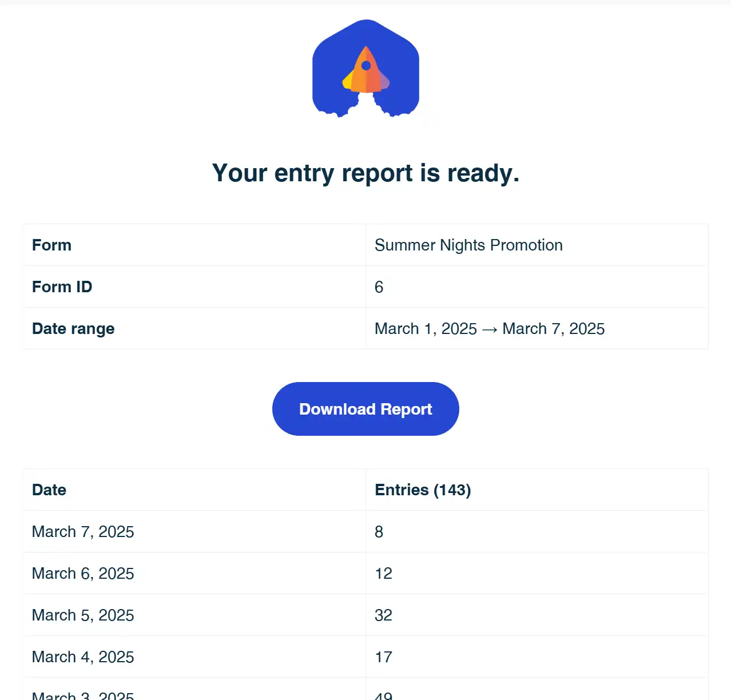Click the entry count 32 for March 5

click(x=383, y=615)
